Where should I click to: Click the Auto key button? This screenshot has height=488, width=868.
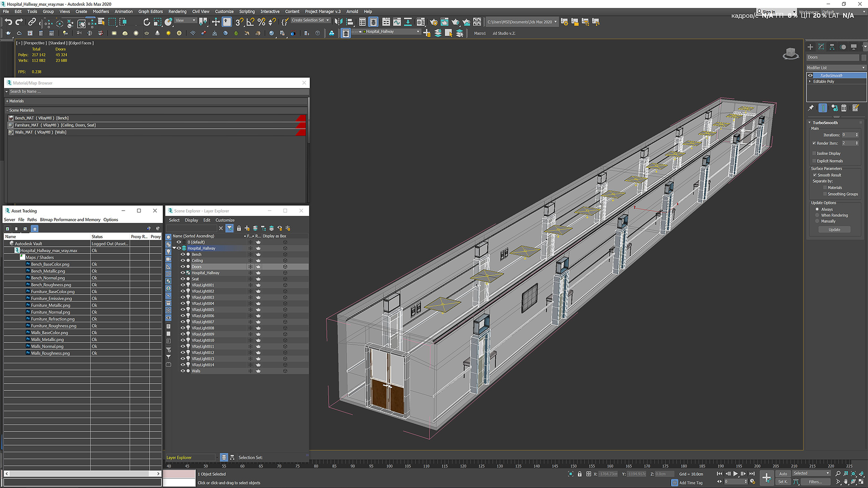click(783, 474)
